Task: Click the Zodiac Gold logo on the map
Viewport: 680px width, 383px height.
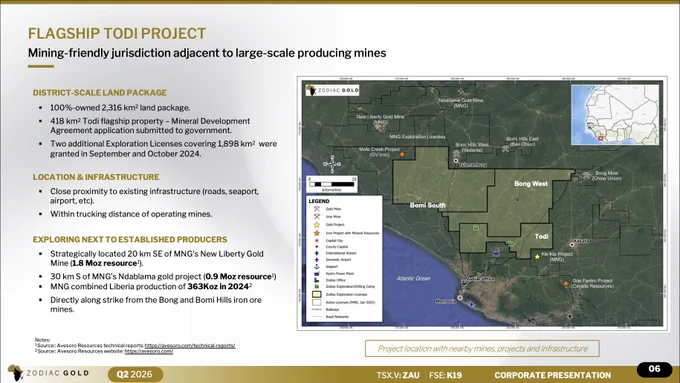Action: pyautogui.click(x=332, y=90)
